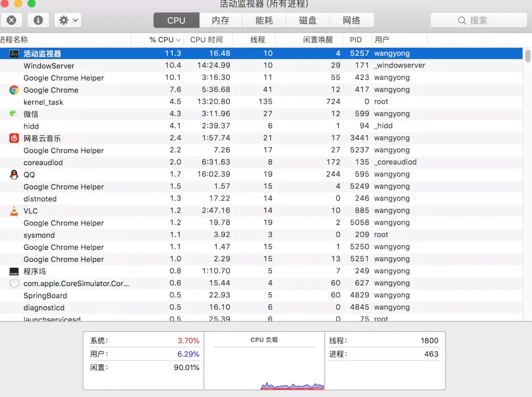Switch to the 能耗 tab
The width and height of the screenshot is (532, 397).
[264, 20]
